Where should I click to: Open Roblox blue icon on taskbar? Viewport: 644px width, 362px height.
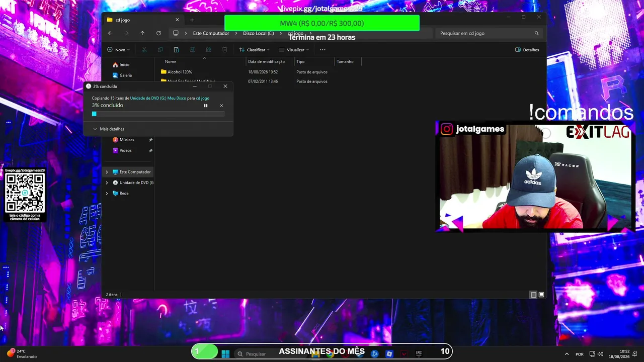(389, 353)
